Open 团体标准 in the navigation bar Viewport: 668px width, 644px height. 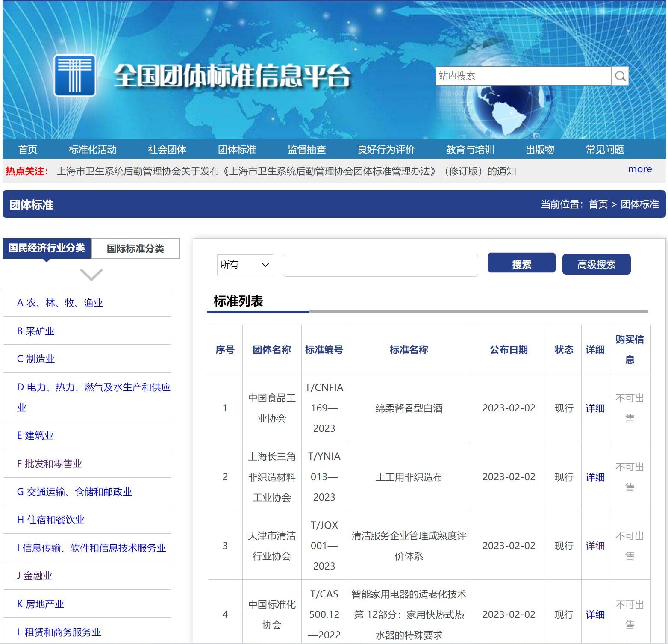237,149
